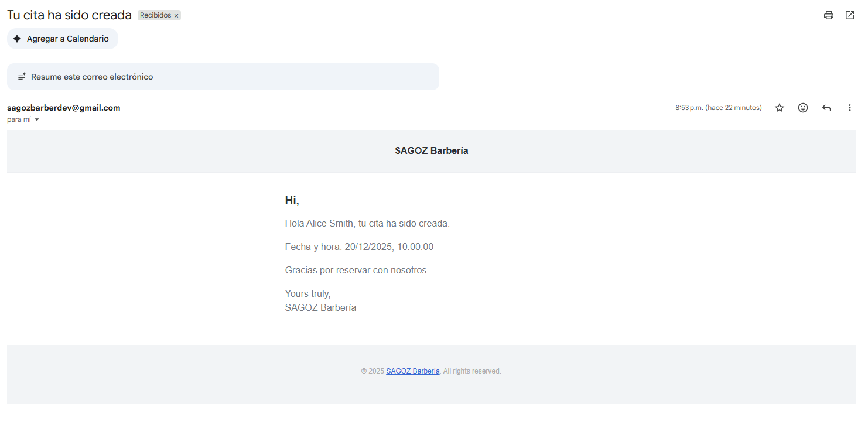Screen dimensions: 868x421
Task: Open the three-dot more options menu
Action: (x=850, y=108)
